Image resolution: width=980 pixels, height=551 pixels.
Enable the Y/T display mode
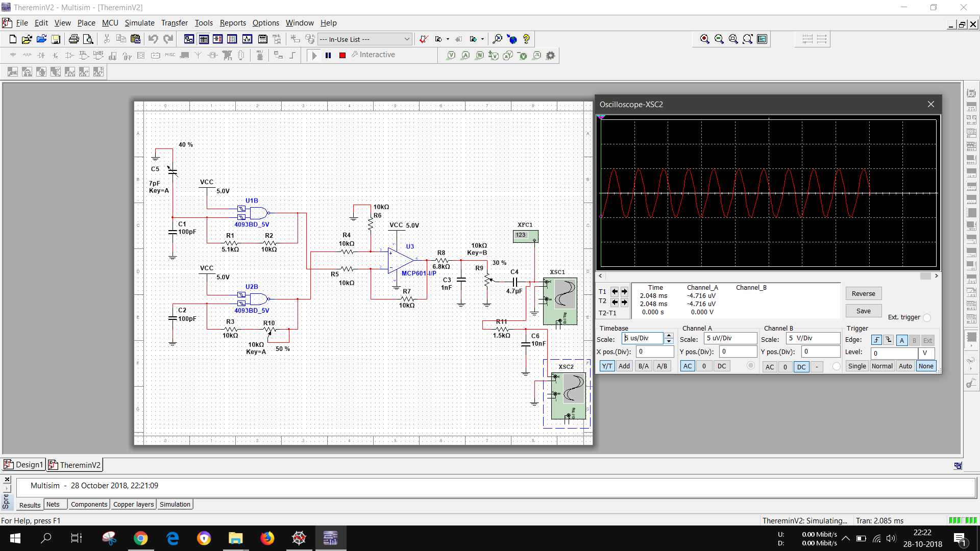tap(607, 366)
